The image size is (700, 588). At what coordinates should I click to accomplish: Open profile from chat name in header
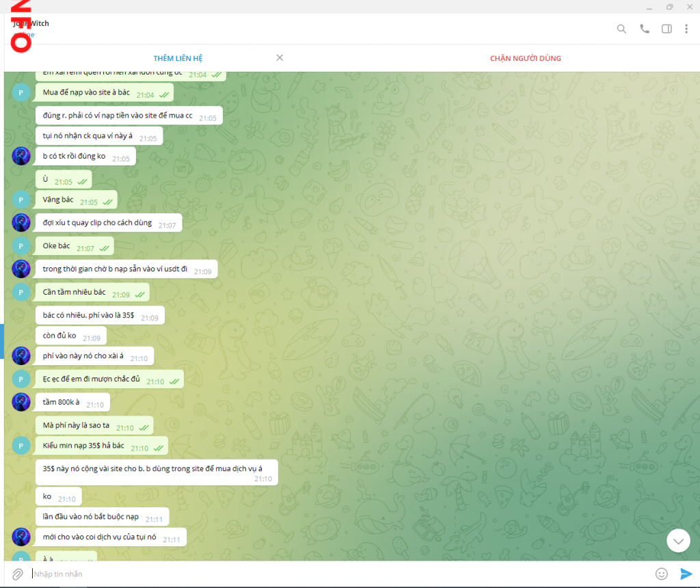pos(32,24)
